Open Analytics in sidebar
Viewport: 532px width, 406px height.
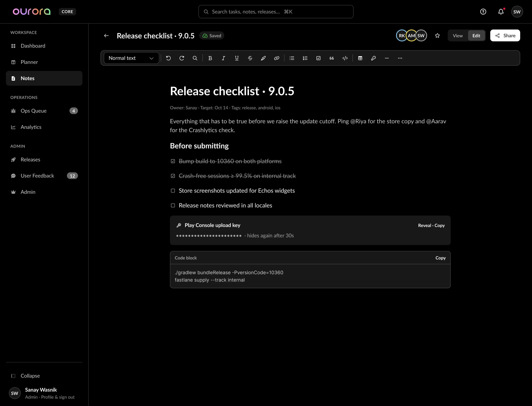44,127
